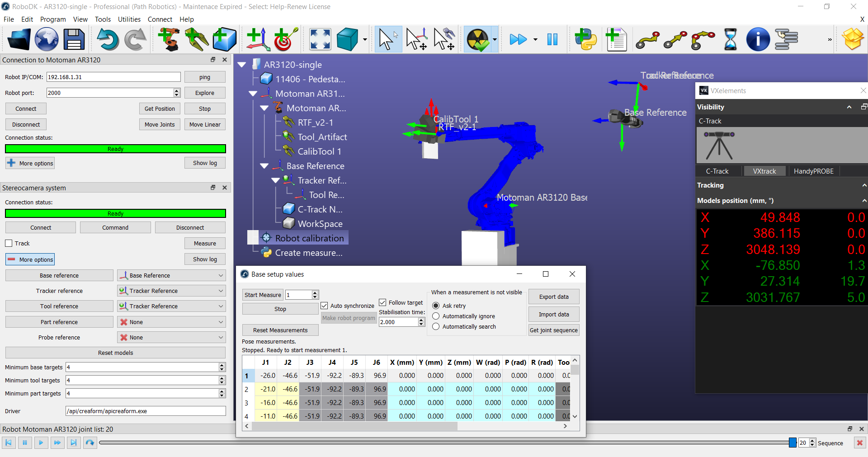Click the Pause simulation icon
868x457 pixels.
tap(552, 40)
